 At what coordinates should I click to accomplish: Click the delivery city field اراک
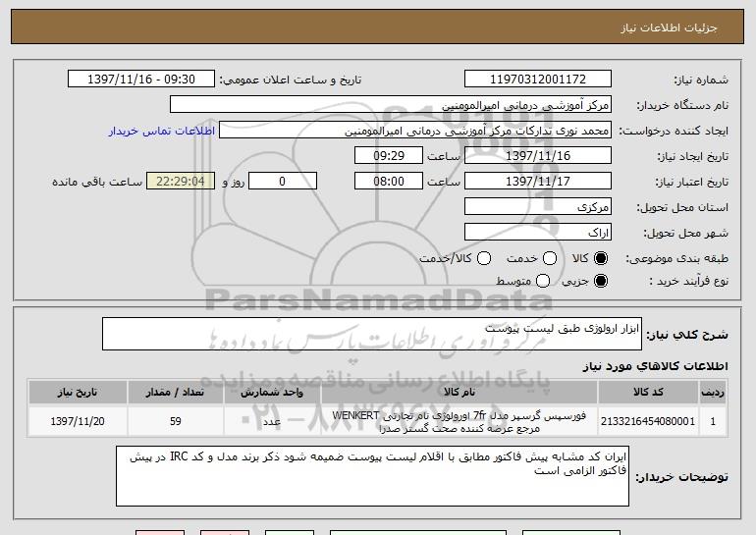pos(538,233)
